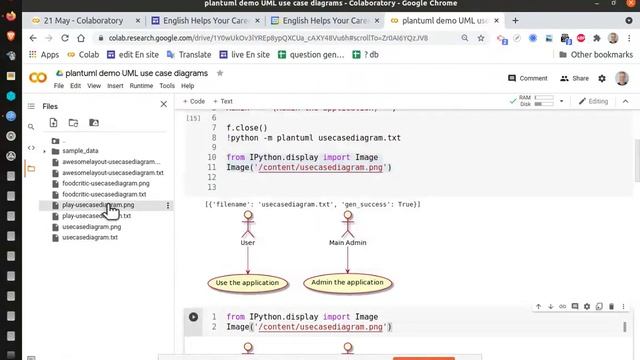This screenshot has width=640, height=360.
Task: Close the Files panel
Action: (x=164, y=104)
